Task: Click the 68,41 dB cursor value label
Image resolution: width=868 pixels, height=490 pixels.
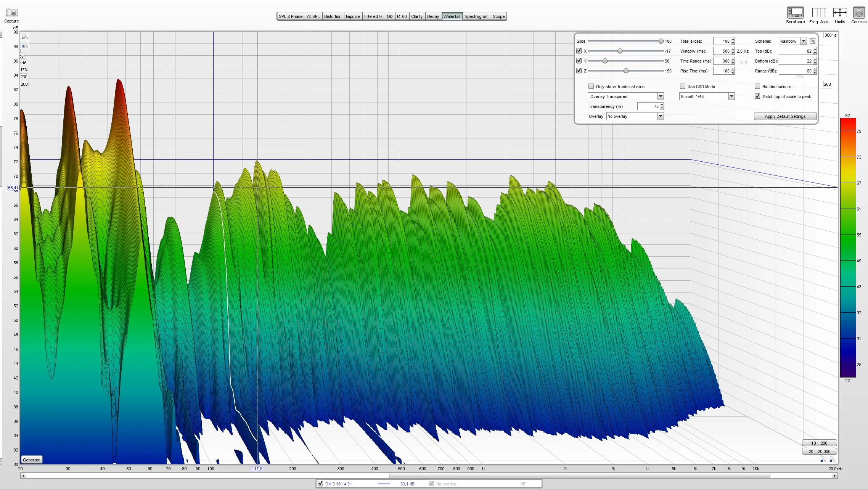Action: coord(13,188)
